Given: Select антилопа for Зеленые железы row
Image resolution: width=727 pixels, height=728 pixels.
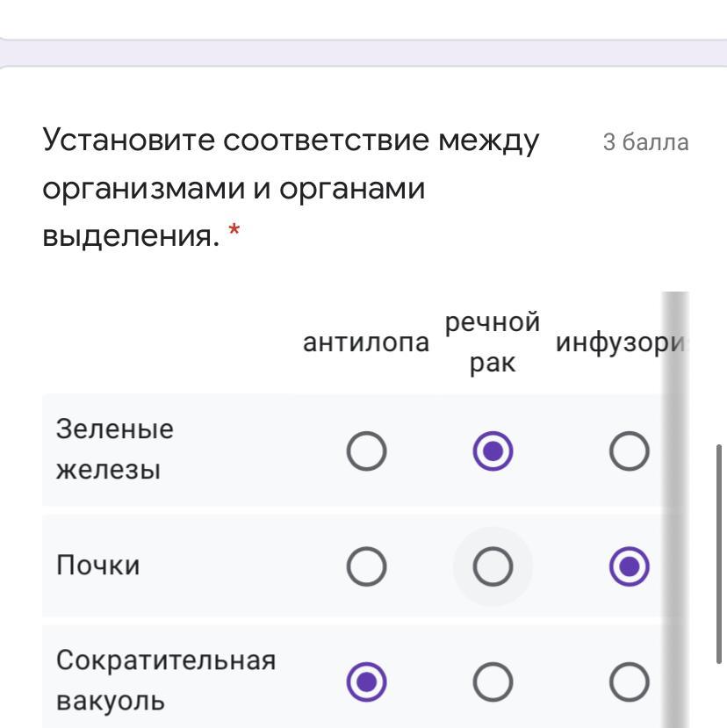Looking at the screenshot, I should point(366,451).
